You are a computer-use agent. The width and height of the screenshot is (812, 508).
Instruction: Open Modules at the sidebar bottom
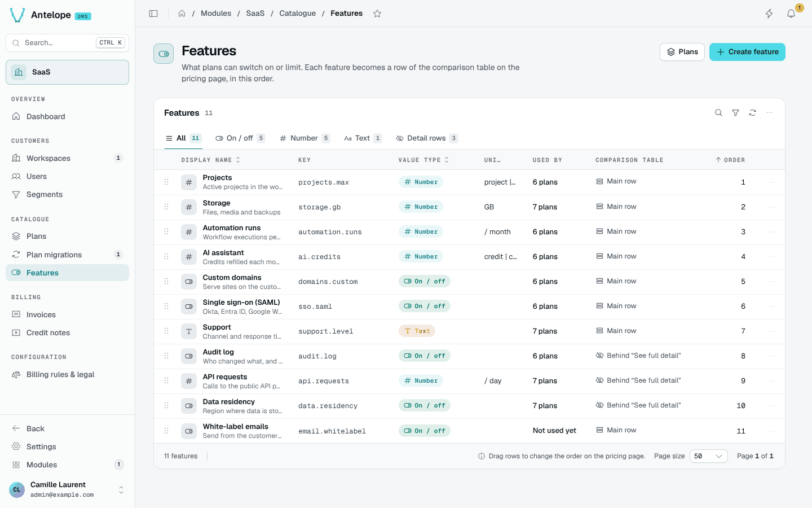click(67, 465)
